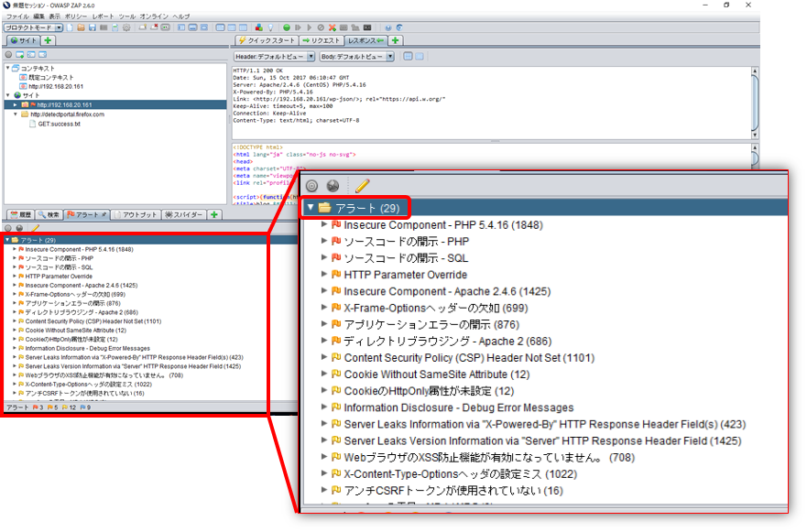Viewport: 807px width, 532px height.
Task: Click the grey circle icon in the Sites toolbar
Action: click(x=8, y=55)
